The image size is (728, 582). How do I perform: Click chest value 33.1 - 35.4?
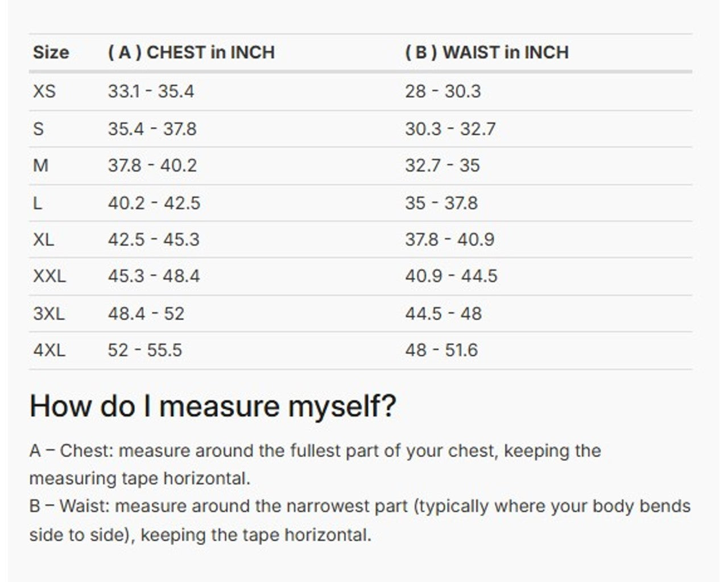point(151,91)
